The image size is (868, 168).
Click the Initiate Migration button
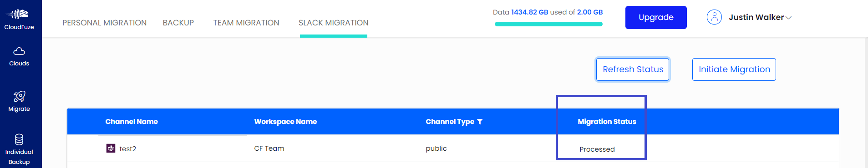(x=734, y=69)
